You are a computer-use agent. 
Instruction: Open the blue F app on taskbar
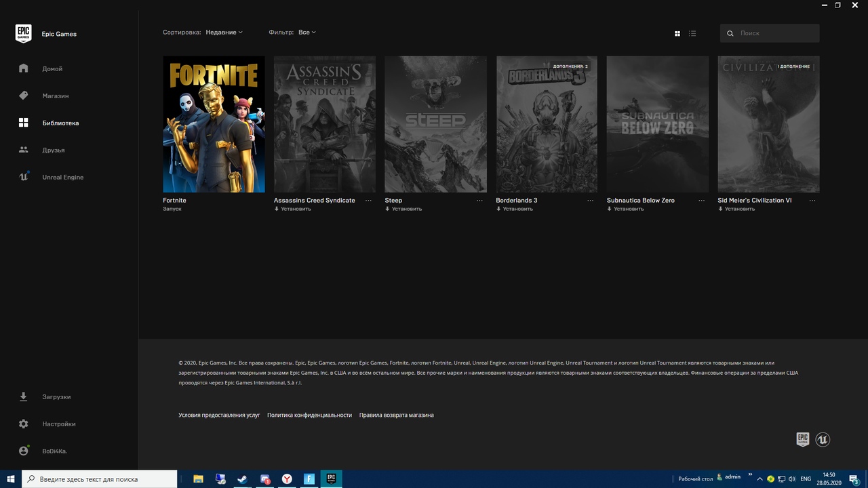[x=309, y=479]
